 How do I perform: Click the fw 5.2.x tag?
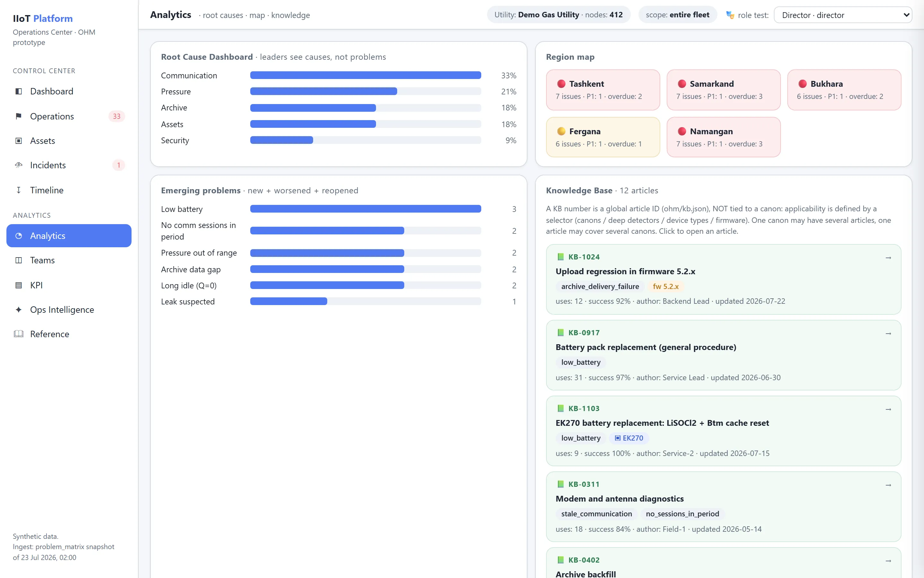point(665,286)
